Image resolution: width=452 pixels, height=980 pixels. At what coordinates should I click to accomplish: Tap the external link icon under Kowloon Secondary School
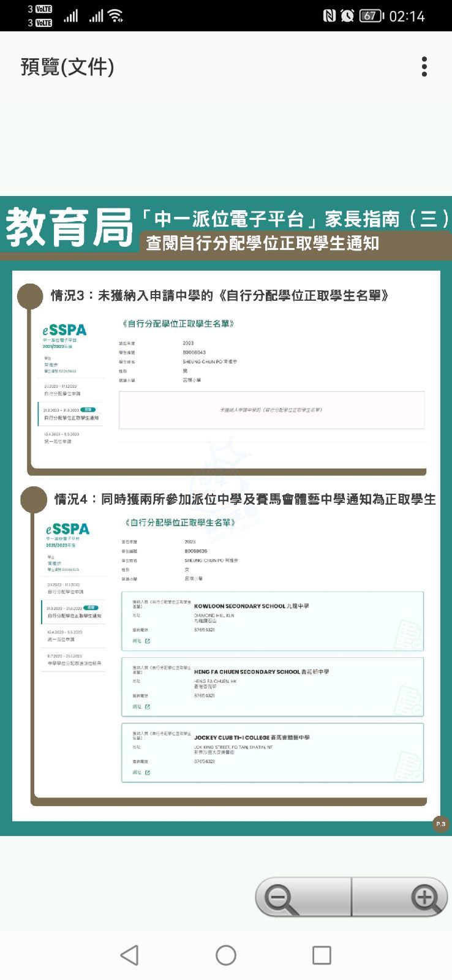(x=148, y=641)
